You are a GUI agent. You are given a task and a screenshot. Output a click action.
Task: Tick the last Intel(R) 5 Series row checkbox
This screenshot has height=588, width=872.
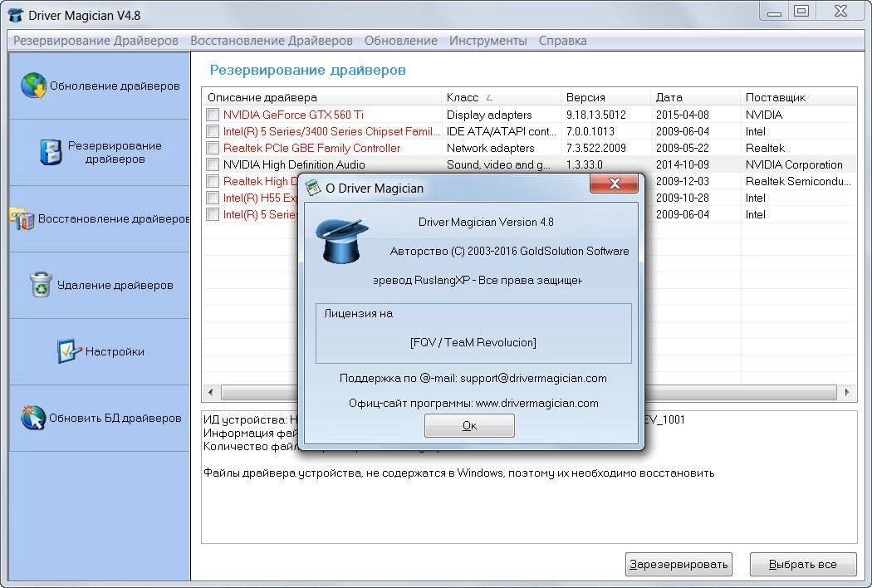coord(213,214)
